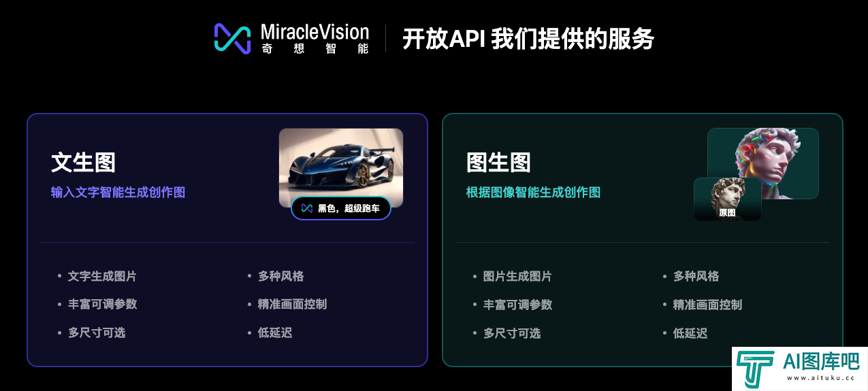Open the sports car sample image

(341, 167)
